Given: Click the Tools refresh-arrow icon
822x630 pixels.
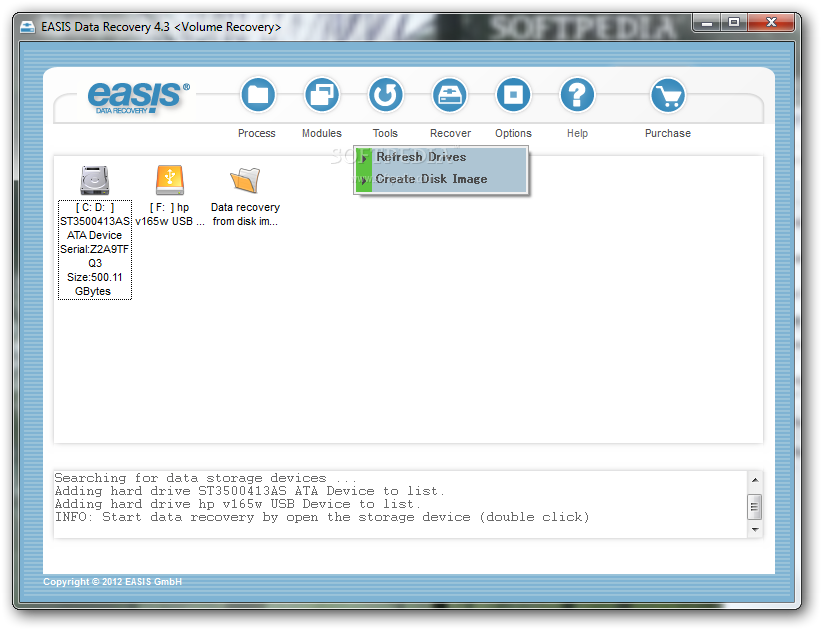Looking at the screenshot, I should pos(385,95).
